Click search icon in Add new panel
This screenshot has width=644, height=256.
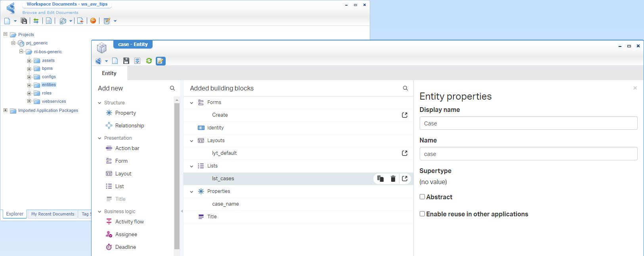(172, 88)
